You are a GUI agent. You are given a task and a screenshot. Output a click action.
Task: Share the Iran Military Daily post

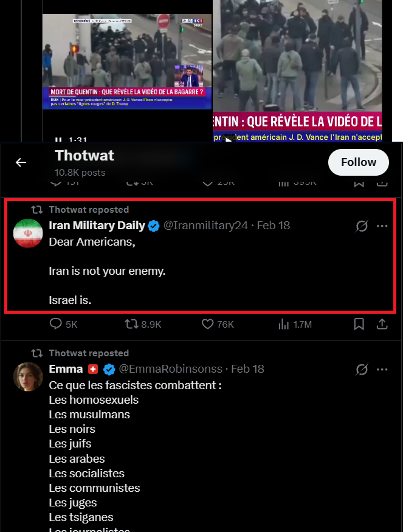tap(382, 325)
